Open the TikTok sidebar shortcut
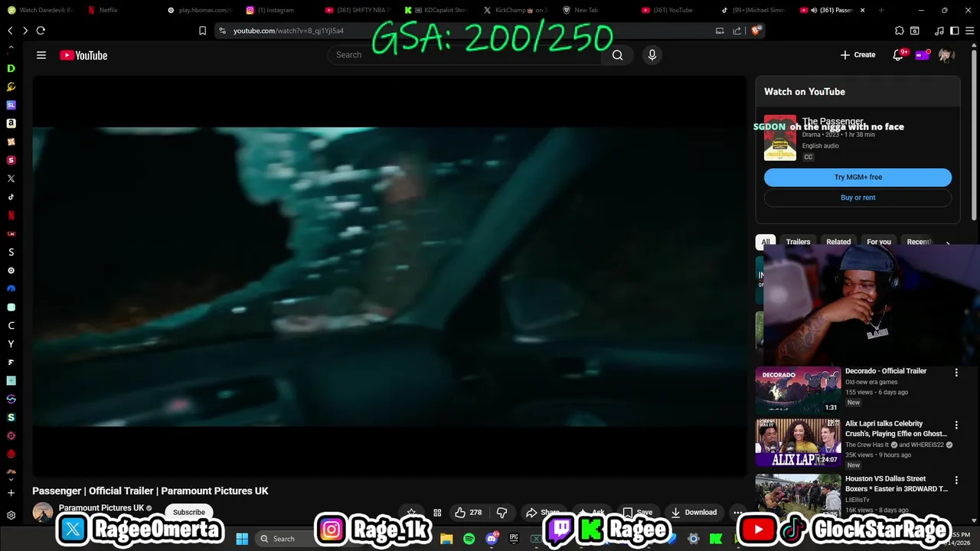This screenshot has height=551, width=980. 11,197
